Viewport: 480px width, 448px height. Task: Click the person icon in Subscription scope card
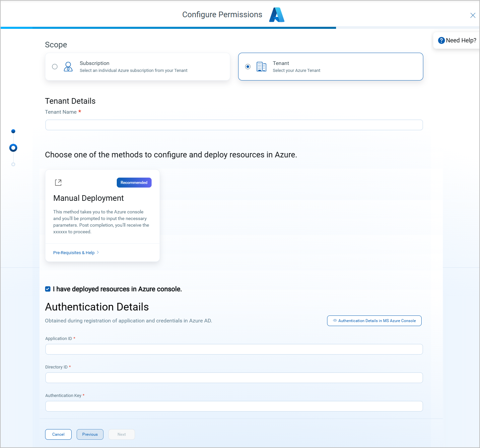pyautogui.click(x=68, y=66)
